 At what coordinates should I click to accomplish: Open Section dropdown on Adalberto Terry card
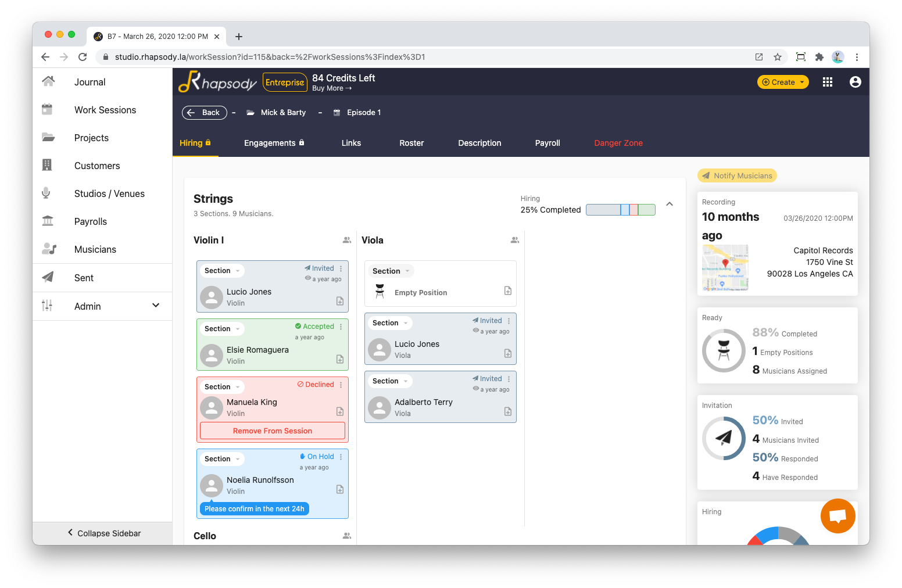click(x=389, y=381)
